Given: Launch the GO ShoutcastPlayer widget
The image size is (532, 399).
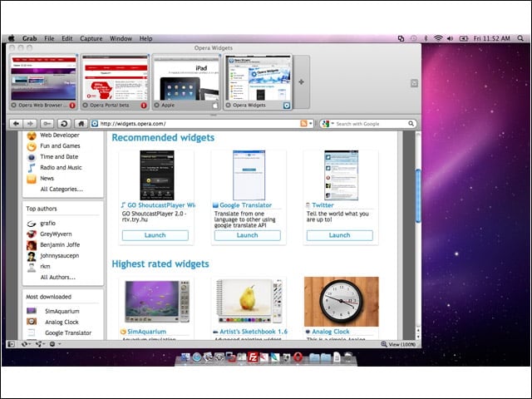Looking at the screenshot, I should pos(155,235).
